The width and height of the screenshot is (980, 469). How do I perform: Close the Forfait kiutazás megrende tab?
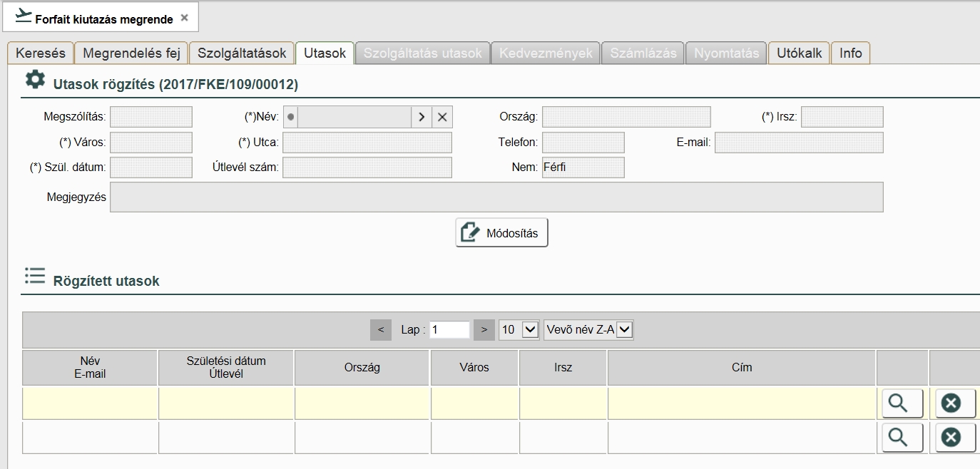coord(185,18)
